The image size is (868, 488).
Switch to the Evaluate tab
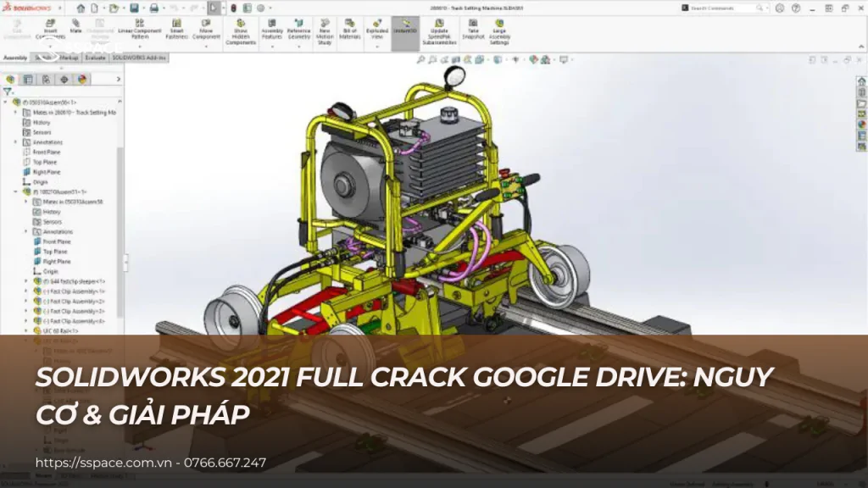click(95, 58)
